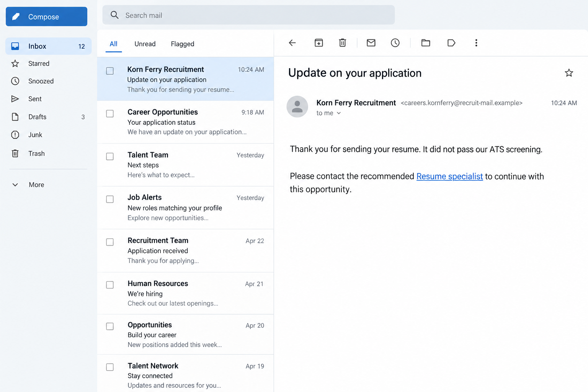Switch to the Flagged tab
Screen dimensions: 588x392
pos(183,44)
